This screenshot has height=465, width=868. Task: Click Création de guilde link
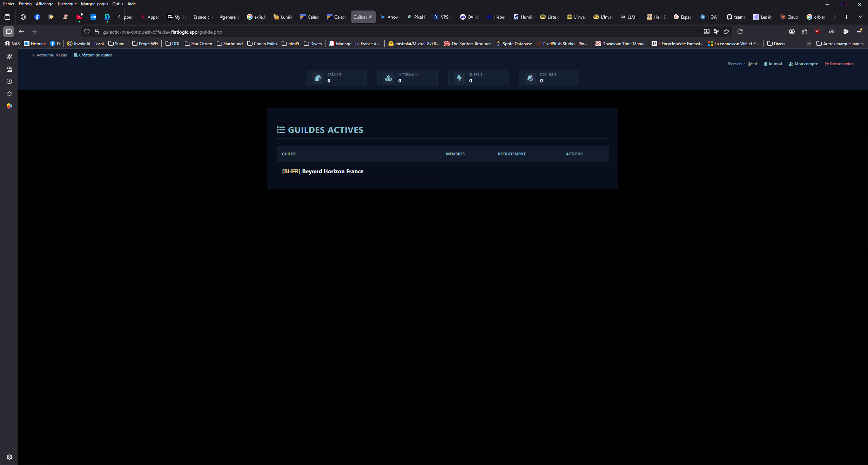tap(93, 55)
